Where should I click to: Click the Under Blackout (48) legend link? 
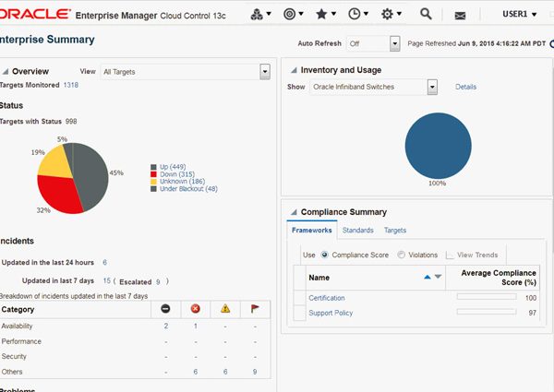click(x=188, y=189)
